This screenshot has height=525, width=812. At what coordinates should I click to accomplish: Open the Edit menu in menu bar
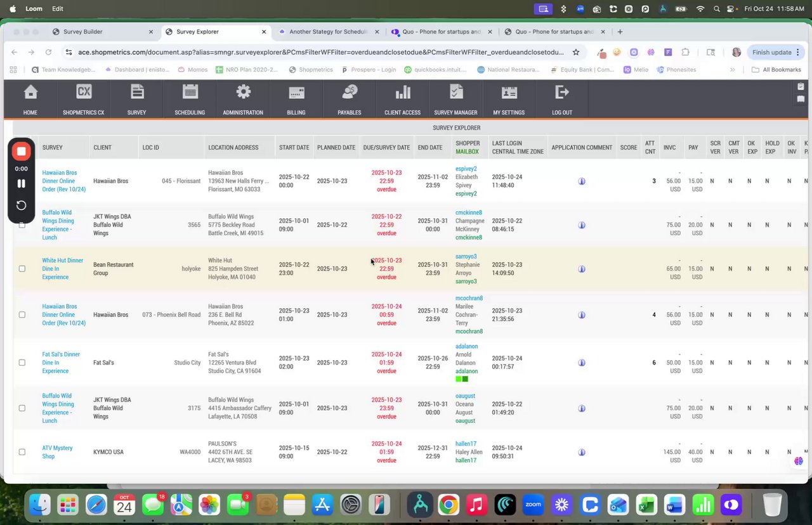58,9
